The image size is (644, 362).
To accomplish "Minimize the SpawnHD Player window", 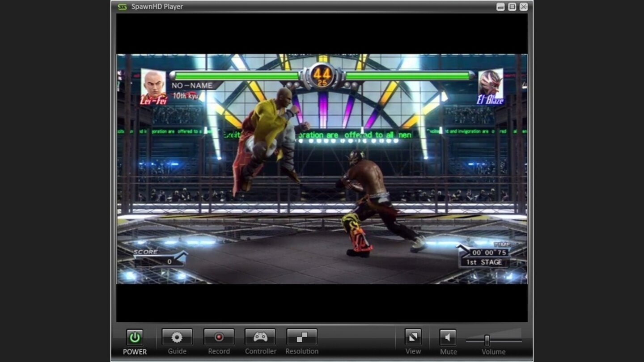I will pos(500,7).
